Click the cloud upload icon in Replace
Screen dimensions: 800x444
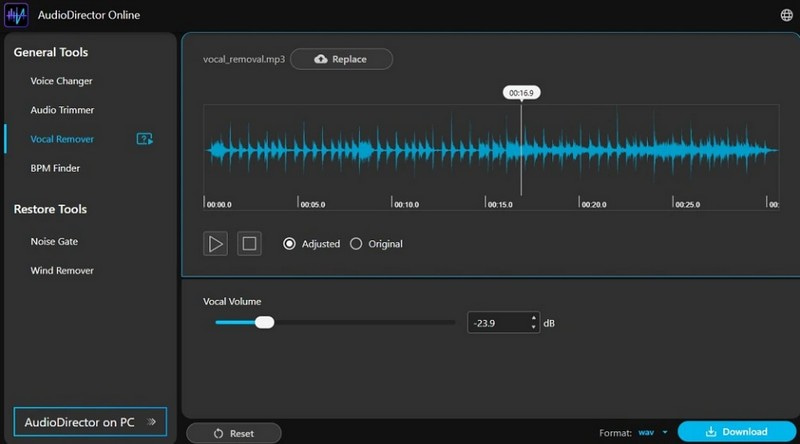320,59
